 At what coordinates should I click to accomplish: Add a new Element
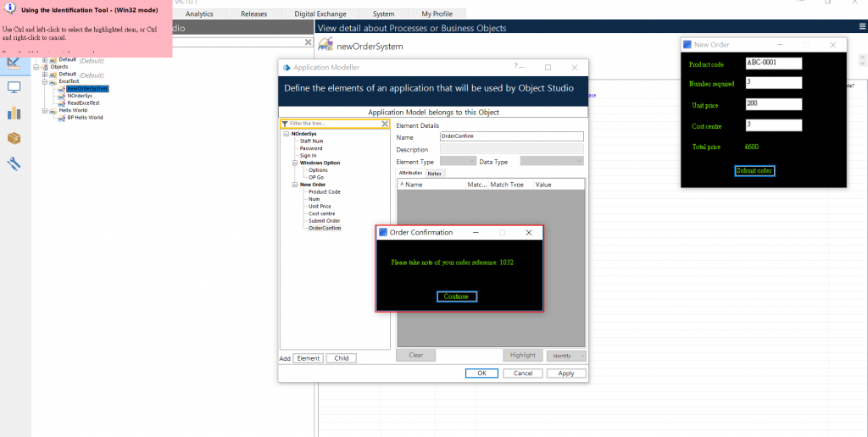tap(309, 358)
